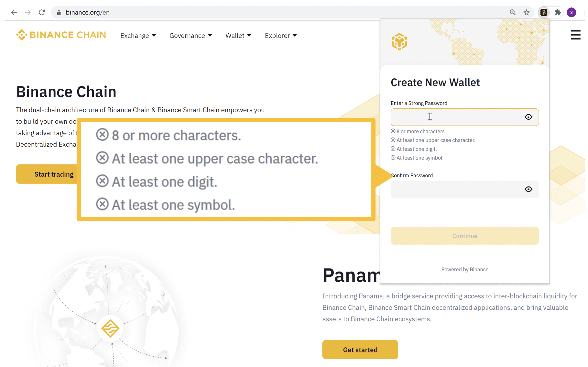Open the Chrome profile avatar
This screenshot has width=588, height=367.
(x=572, y=12)
